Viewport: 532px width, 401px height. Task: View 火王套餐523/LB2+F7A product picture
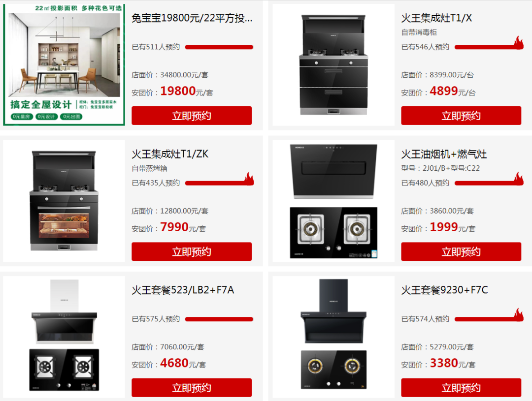click(x=64, y=337)
